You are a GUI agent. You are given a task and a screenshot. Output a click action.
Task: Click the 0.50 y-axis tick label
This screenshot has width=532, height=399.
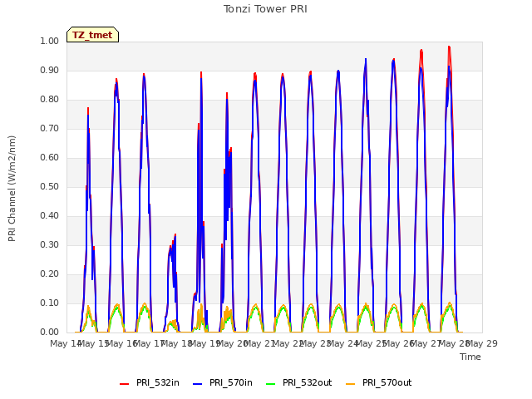point(50,186)
